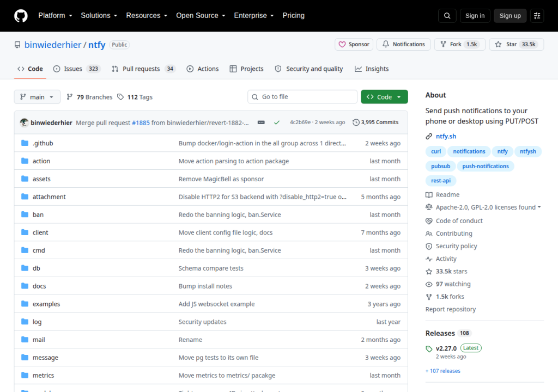558x392 pixels.
Task: Click the client folder icon
Action: click(25, 232)
